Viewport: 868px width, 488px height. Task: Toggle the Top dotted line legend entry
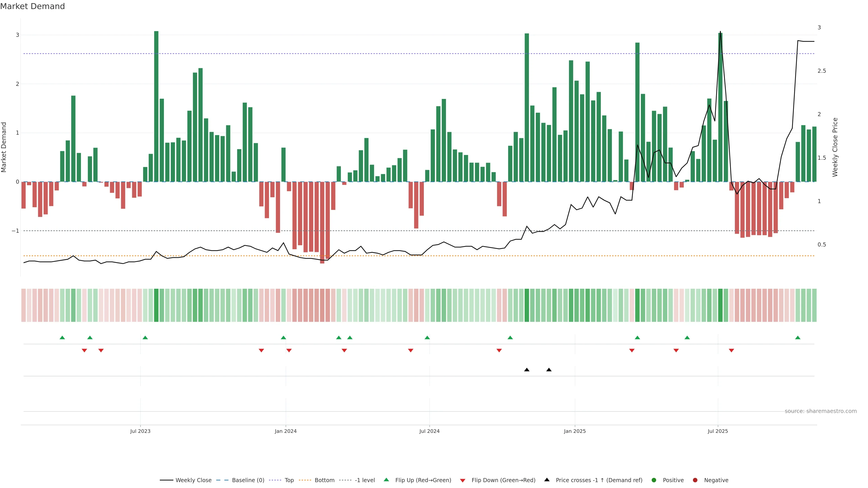coord(289,480)
